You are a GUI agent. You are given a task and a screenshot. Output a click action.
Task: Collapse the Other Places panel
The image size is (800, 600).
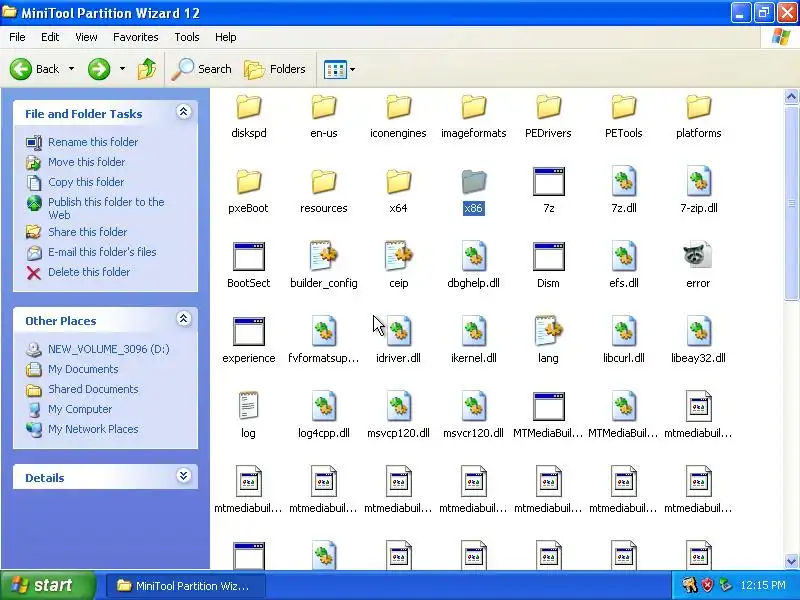click(184, 319)
